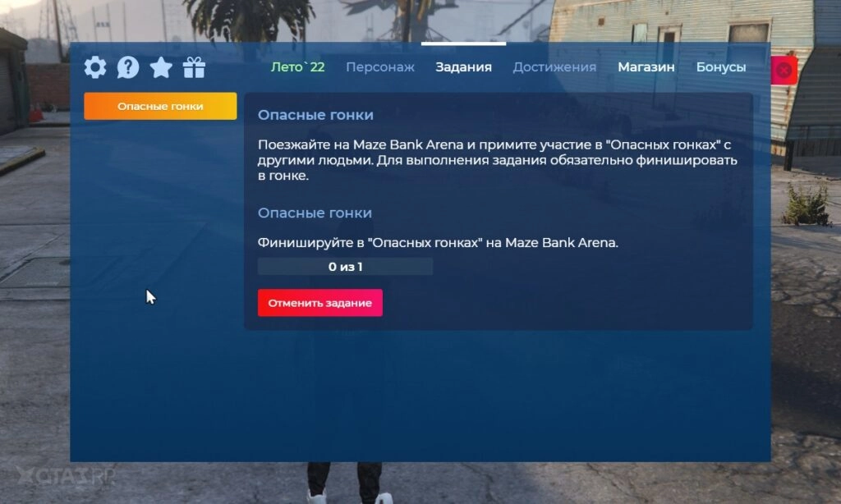Select the star icon in the toolbar
Screen dimensions: 841x504
point(161,68)
